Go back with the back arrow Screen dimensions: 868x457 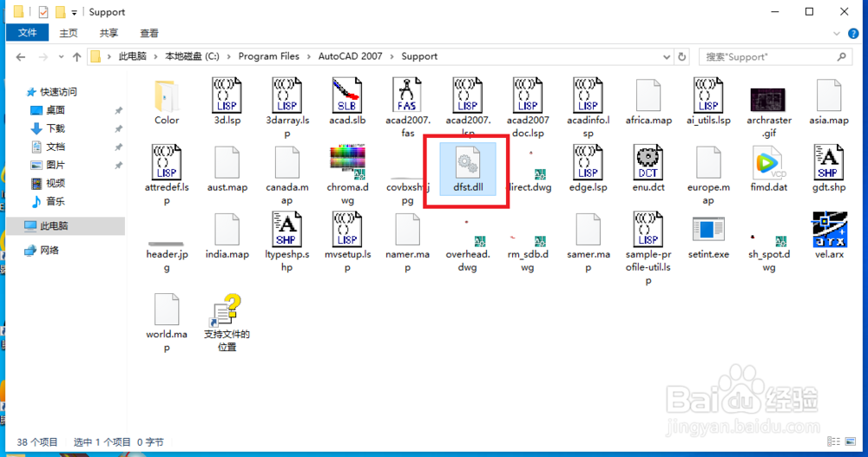[21, 56]
